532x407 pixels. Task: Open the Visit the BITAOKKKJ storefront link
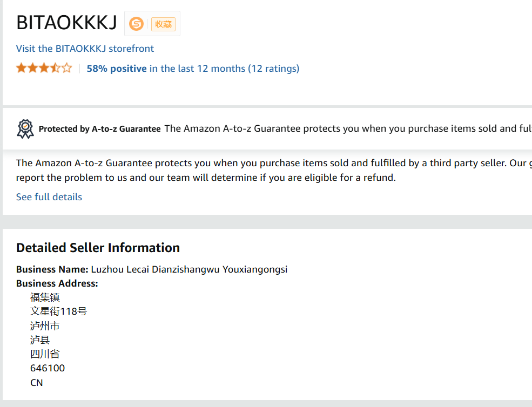point(85,49)
